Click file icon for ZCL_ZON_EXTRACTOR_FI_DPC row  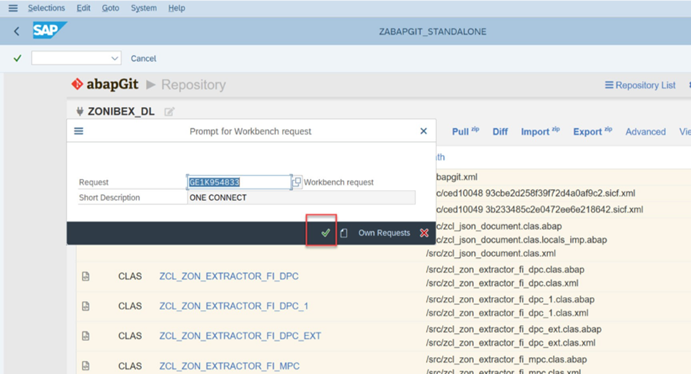[x=86, y=276]
